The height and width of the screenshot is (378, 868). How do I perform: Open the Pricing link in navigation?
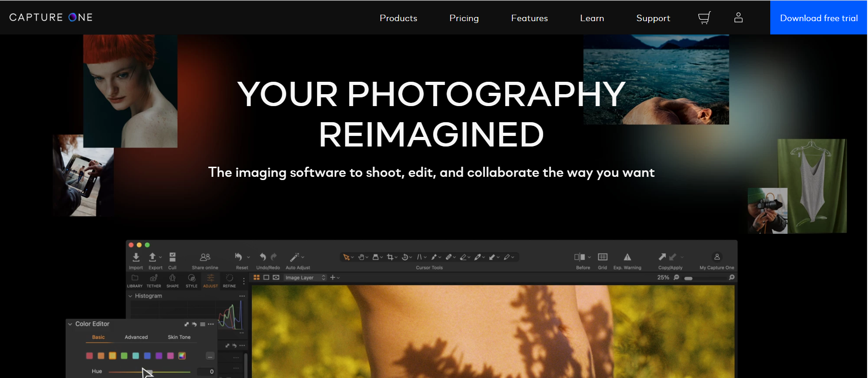pyautogui.click(x=464, y=18)
